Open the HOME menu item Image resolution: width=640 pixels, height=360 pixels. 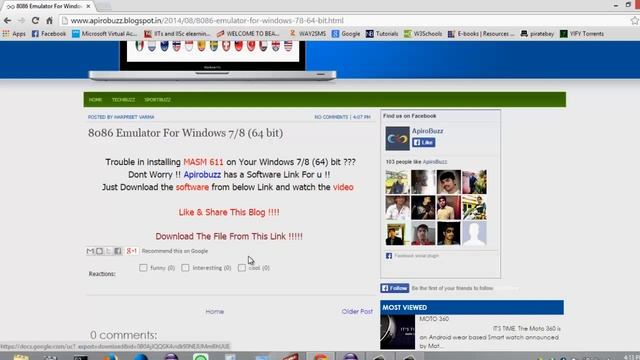click(x=95, y=100)
